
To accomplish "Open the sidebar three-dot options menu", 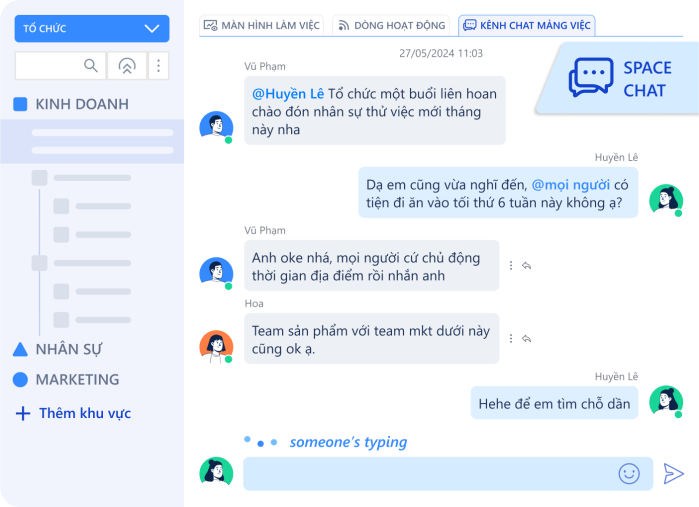I will pos(158,66).
